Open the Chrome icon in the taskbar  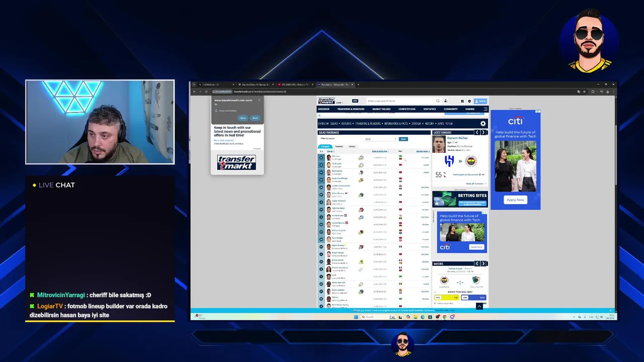tap(445, 317)
